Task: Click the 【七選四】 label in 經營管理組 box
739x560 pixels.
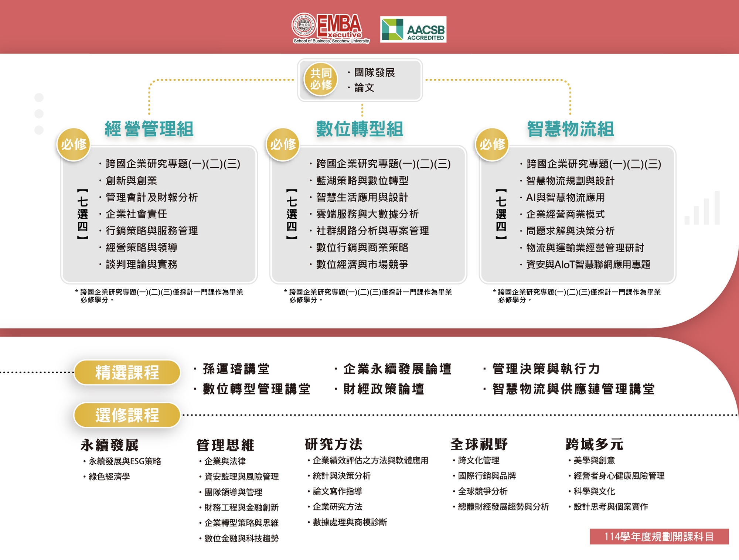Action: click(x=82, y=214)
